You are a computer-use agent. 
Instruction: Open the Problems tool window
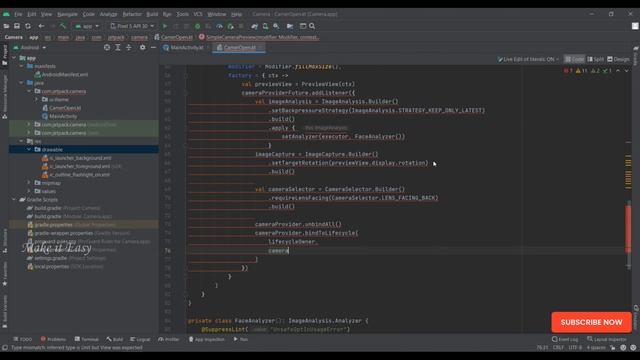(53, 339)
